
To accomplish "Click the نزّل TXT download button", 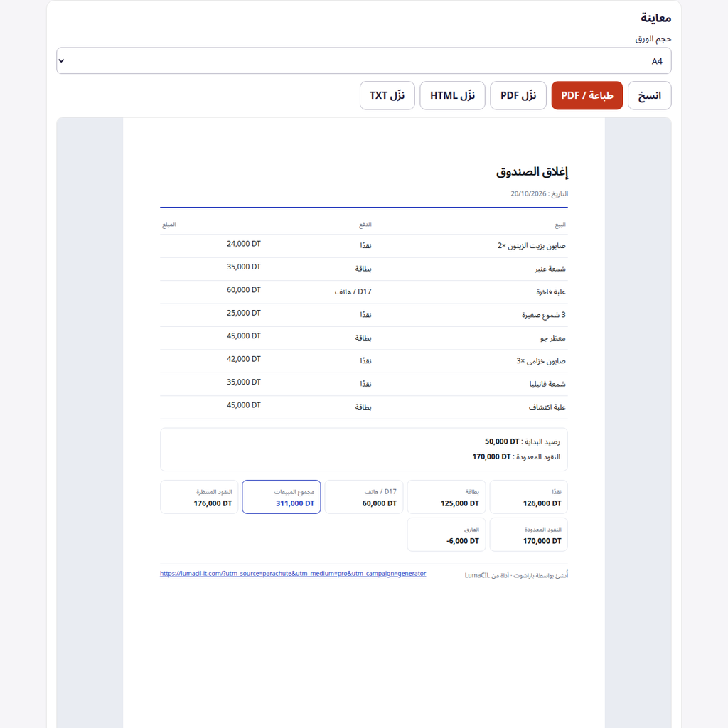I will click(387, 96).
